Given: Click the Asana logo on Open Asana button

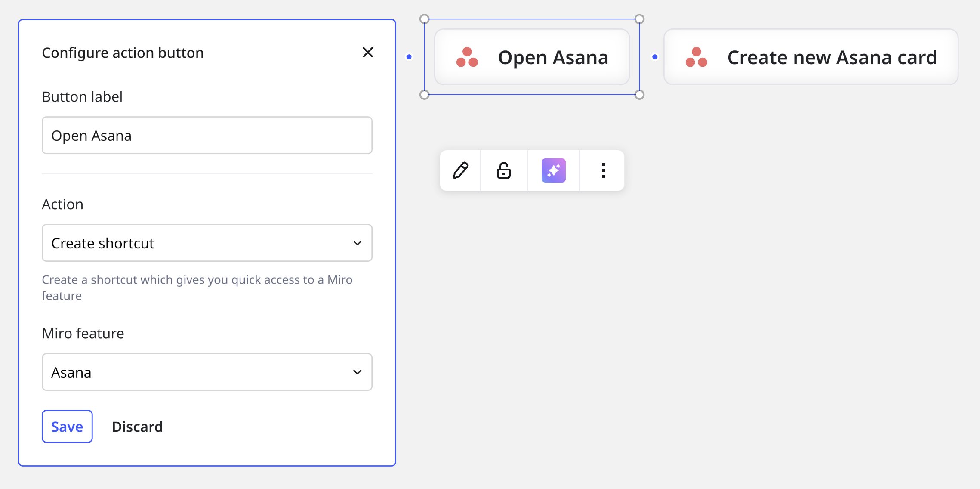Looking at the screenshot, I should (x=467, y=57).
